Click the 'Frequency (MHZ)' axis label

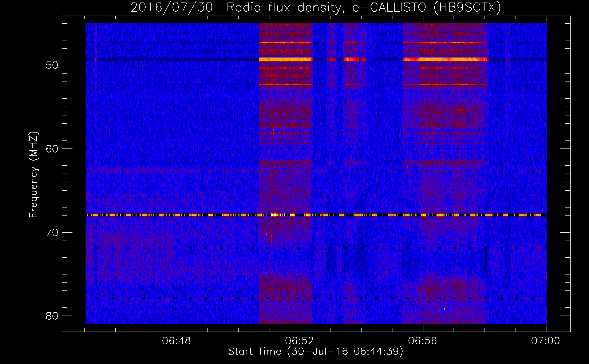coord(33,175)
